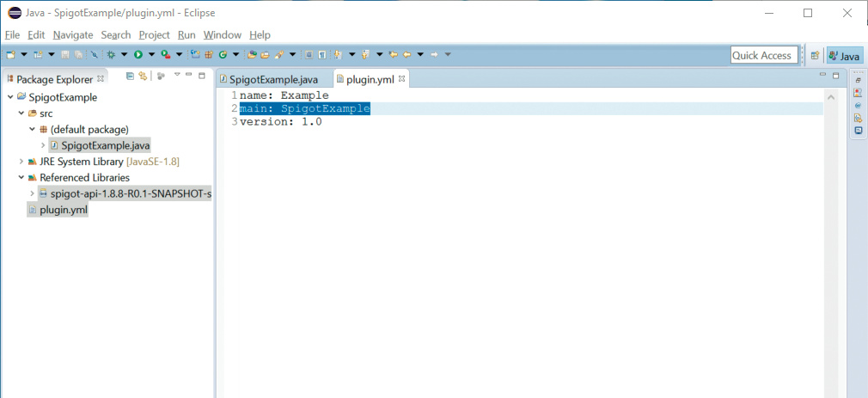Click the Open Task icon
This screenshot has width=868, height=398.
265,55
